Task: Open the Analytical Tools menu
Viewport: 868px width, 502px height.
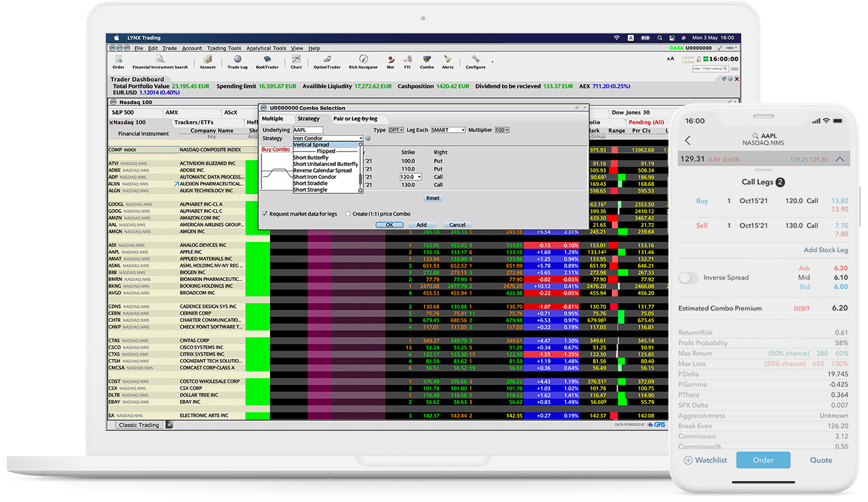Action: point(266,48)
